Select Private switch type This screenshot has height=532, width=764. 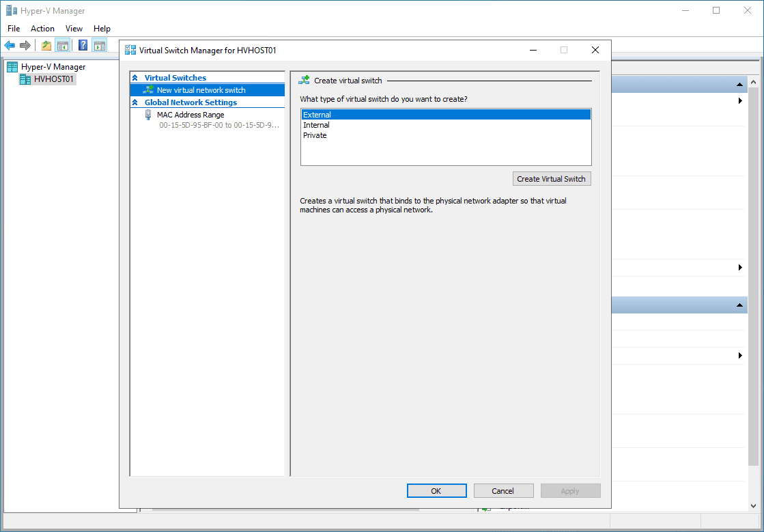[x=446, y=135]
